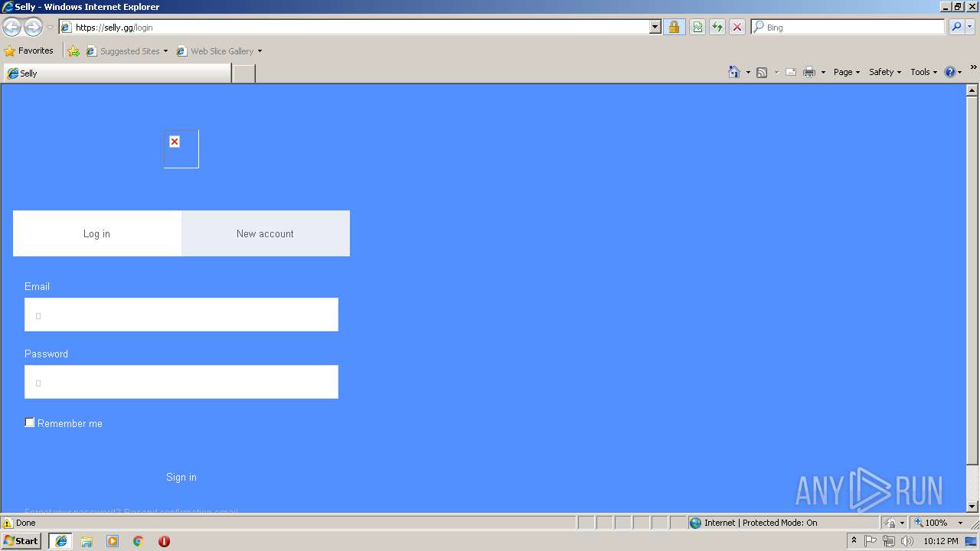Click the Action Center flag icon
The height and width of the screenshot is (551, 980).
[x=871, y=541]
